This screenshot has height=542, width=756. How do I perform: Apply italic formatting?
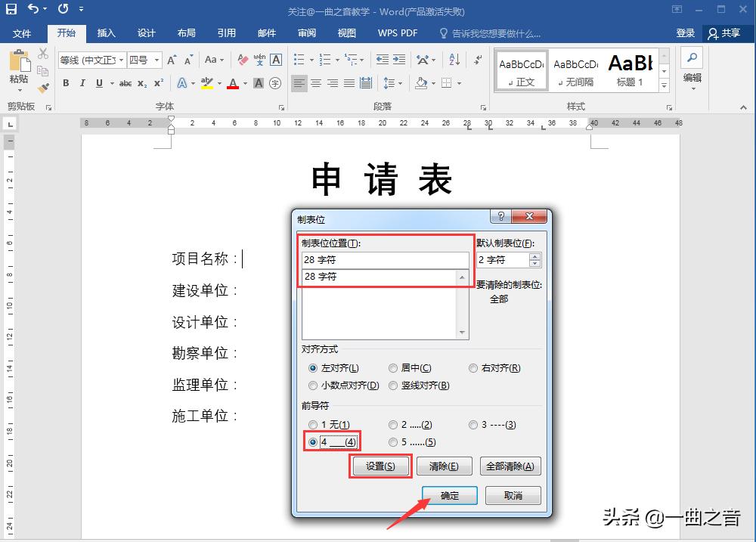click(x=82, y=82)
